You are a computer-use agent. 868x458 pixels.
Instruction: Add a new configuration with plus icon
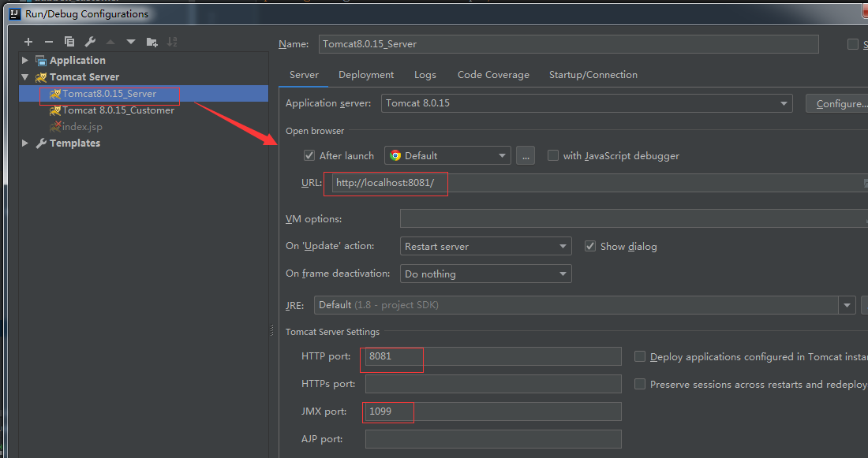tap(28, 42)
